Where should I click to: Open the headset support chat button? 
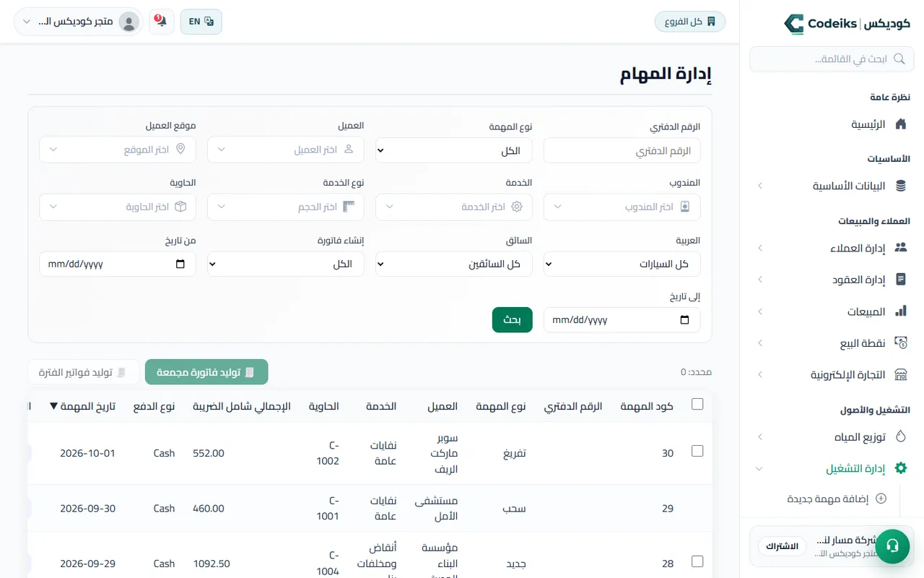pos(892,545)
